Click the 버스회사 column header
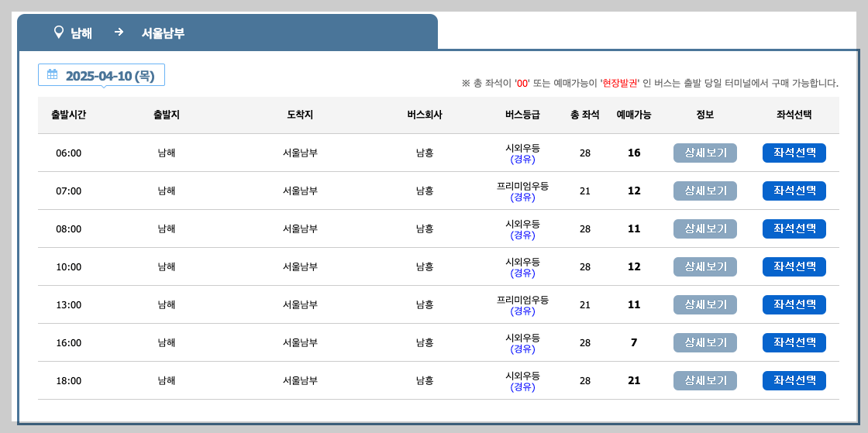The height and width of the screenshot is (433, 868). tap(425, 115)
